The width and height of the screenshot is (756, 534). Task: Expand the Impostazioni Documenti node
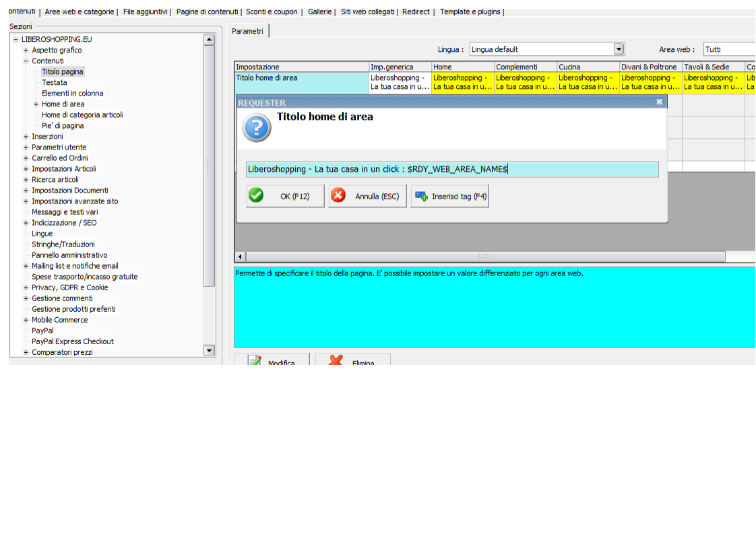26,191
